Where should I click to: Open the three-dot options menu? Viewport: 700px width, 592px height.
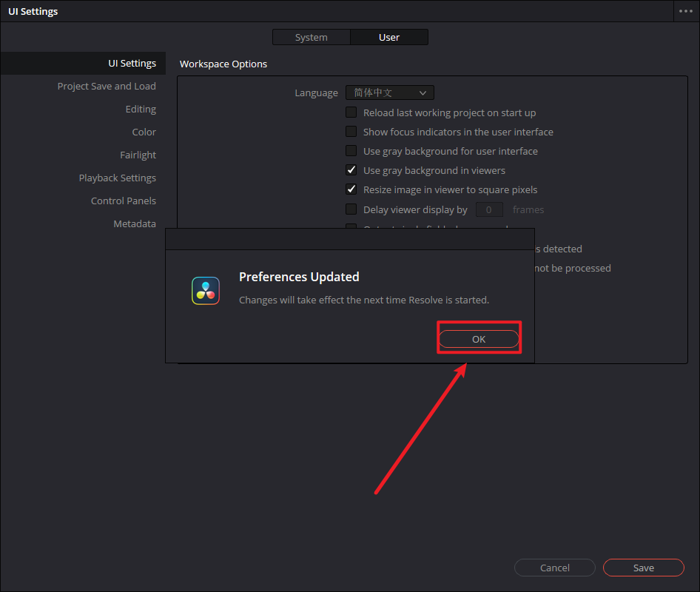pyautogui.click(x=685, y=11)
